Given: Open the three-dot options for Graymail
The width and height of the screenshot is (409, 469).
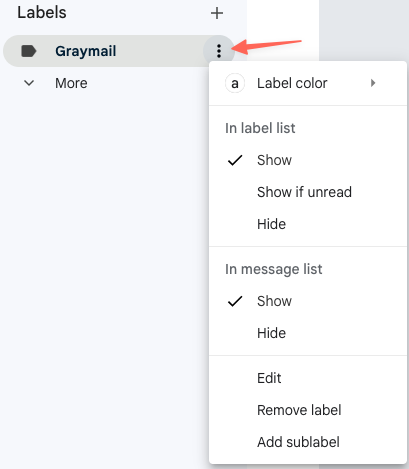Looking at the screenshot, I should [219, 51].
